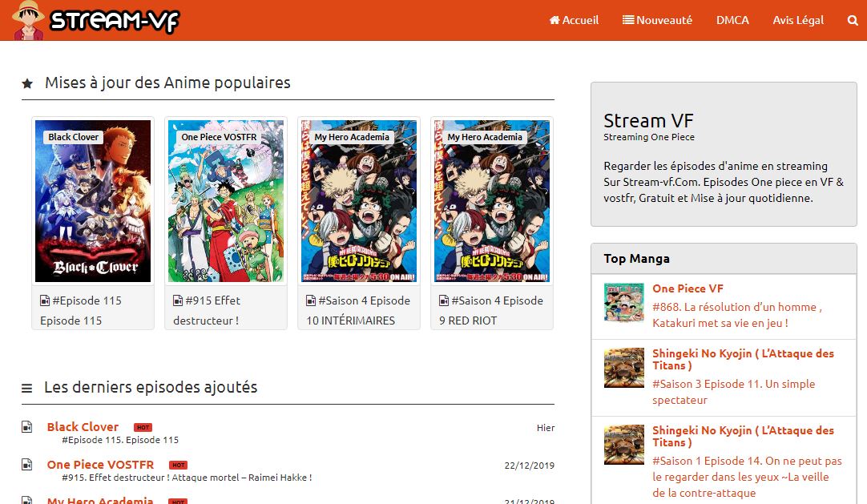The width and height of the screenshot is (867, 504).
Task: Open My Hero Academia Episode 9 poster
Action: [x=491, y=201]
